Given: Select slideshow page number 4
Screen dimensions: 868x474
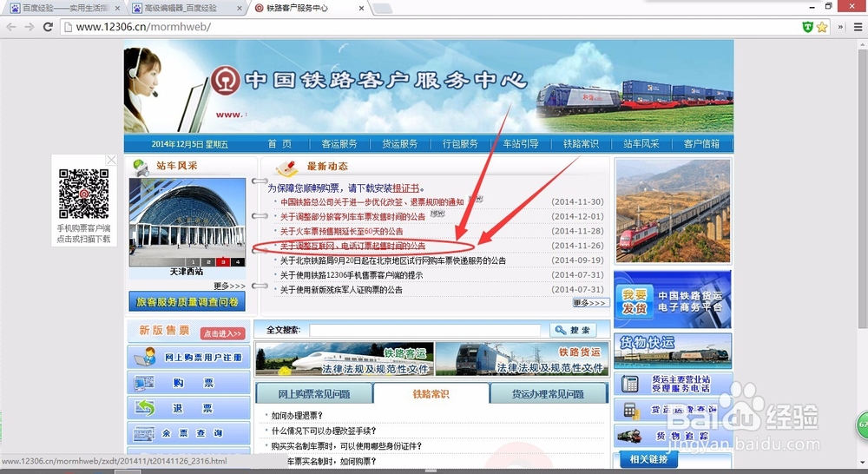Looking at the screenshot, I should pos(238,262).
